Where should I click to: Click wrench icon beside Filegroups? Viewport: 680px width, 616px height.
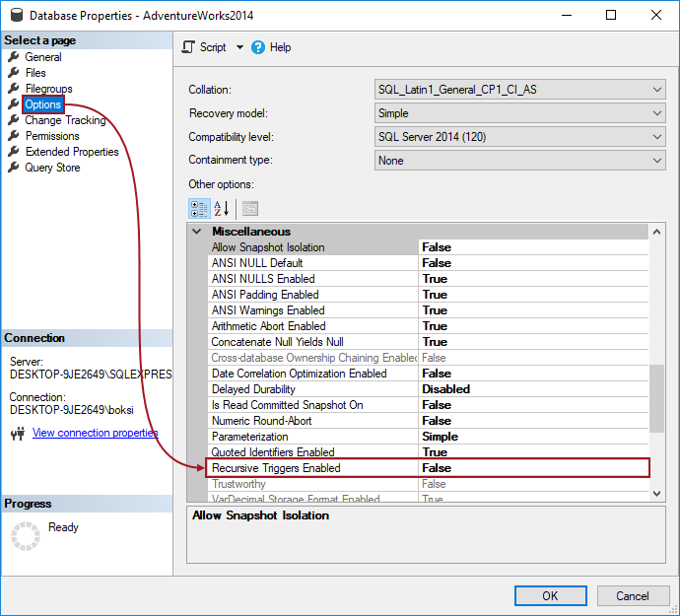14,88
